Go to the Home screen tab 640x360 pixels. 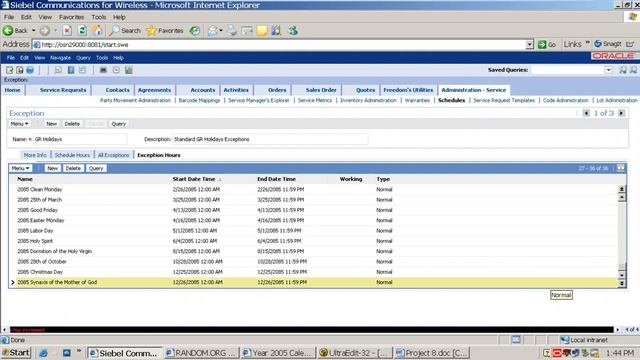[13, 90]
